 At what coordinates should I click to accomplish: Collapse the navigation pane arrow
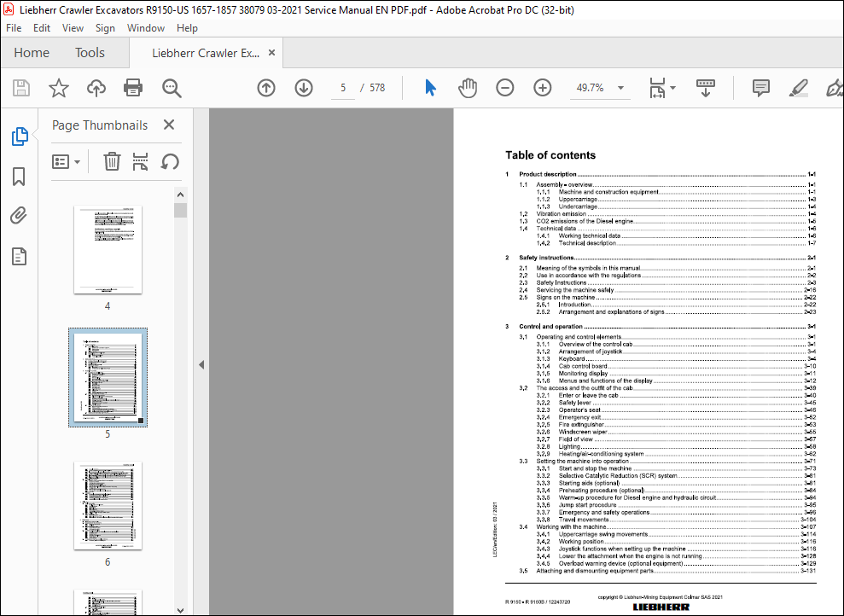coord(201,365)
